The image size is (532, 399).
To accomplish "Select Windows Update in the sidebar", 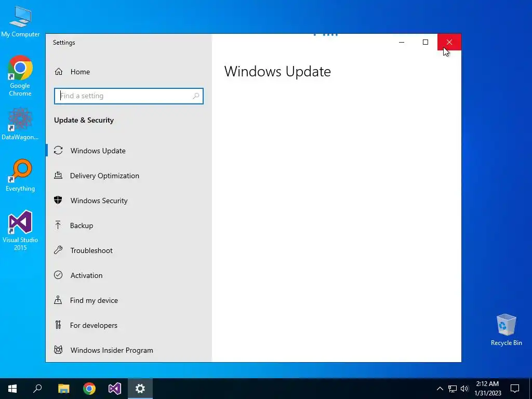I will 129,151.
